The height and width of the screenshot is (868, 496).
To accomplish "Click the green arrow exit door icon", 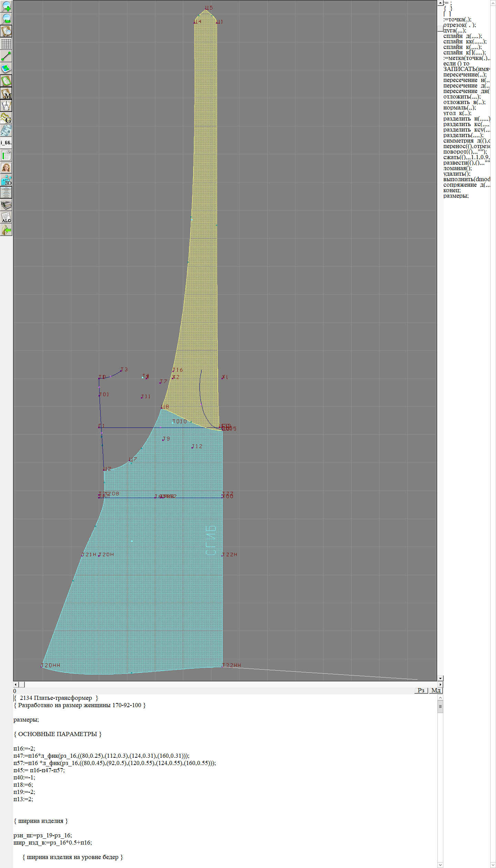I will click(x=6, y=230).
